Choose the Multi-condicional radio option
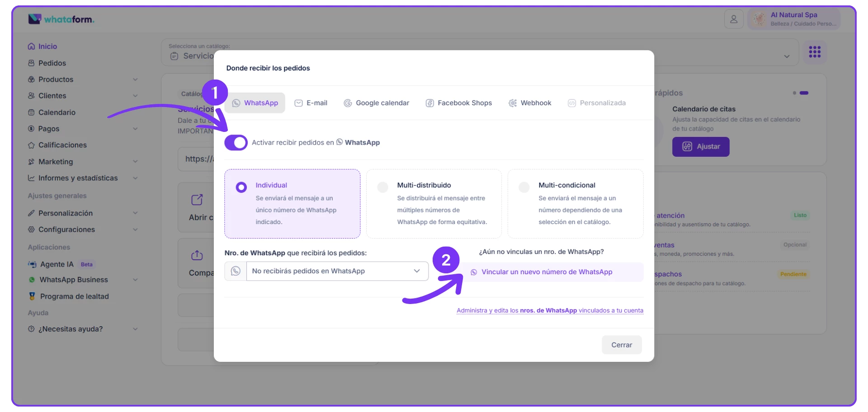 click(524, 187)
